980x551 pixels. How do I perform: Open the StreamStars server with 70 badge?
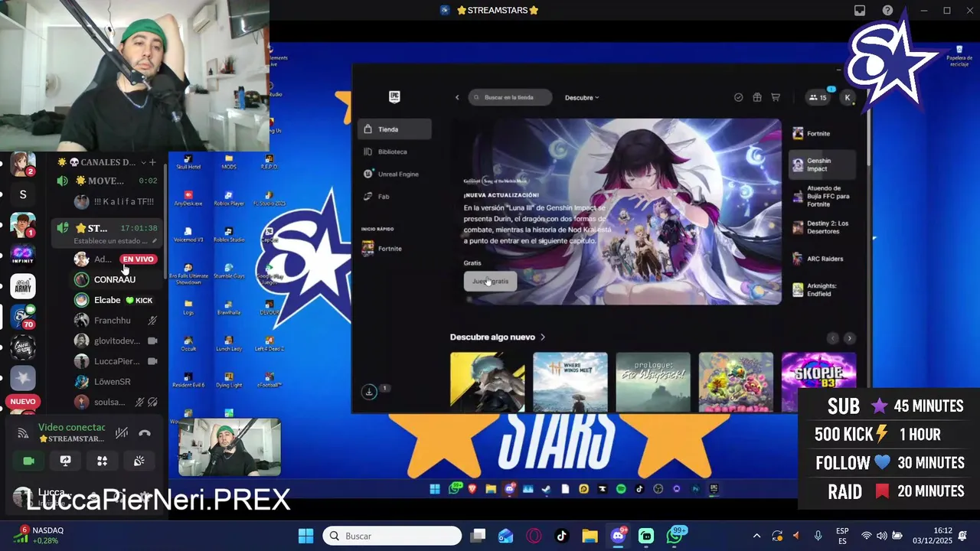coord(23,317)
